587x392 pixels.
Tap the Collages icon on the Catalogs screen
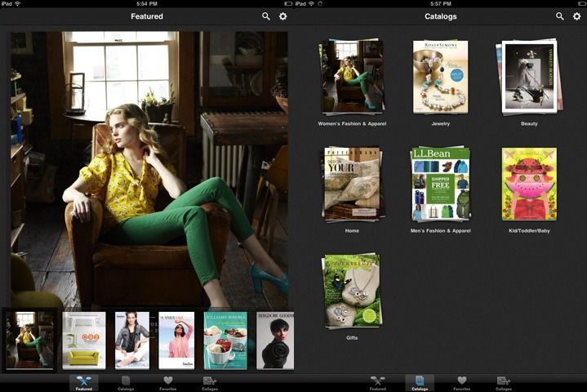click(503, 383)
